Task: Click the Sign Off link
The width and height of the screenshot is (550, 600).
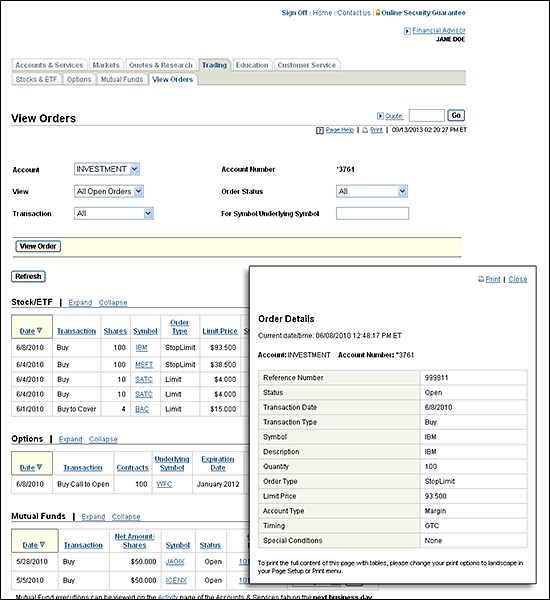Action: click(294, 13)
